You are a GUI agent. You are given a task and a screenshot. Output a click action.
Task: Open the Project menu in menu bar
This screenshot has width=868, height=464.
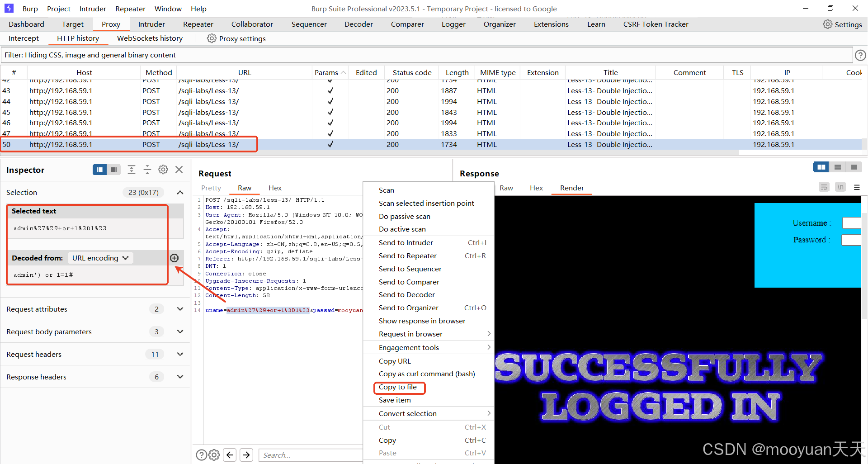58,9
